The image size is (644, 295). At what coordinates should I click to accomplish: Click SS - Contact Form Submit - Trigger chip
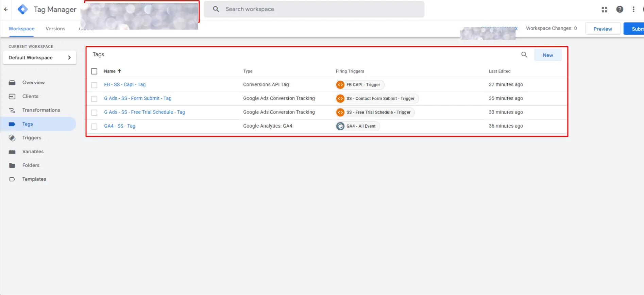377,99
